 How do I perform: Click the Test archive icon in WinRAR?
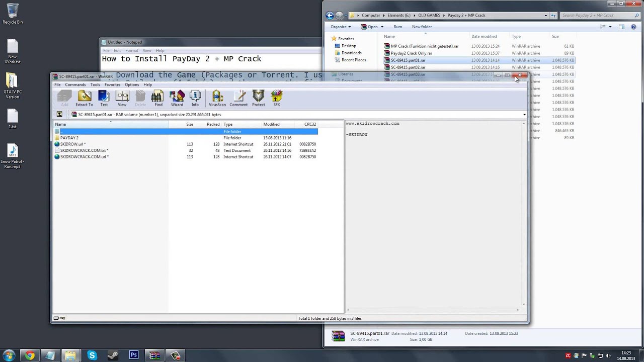pyautogui.click(x=104, y=99)
